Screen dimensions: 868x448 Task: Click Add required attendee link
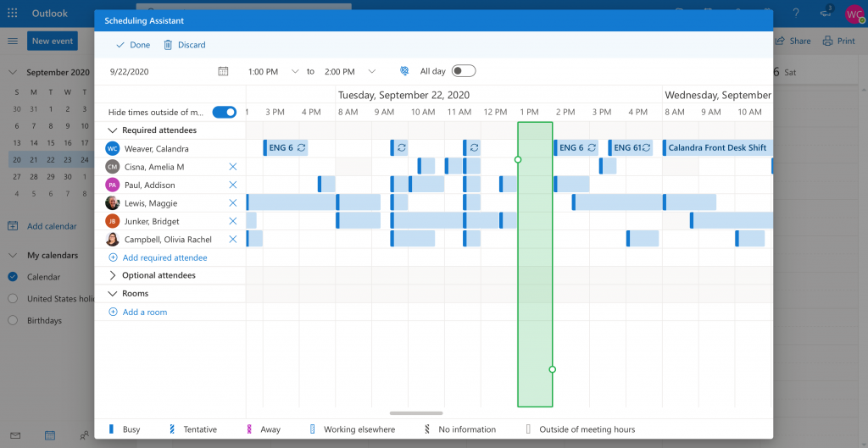click(x=164, y=257)
